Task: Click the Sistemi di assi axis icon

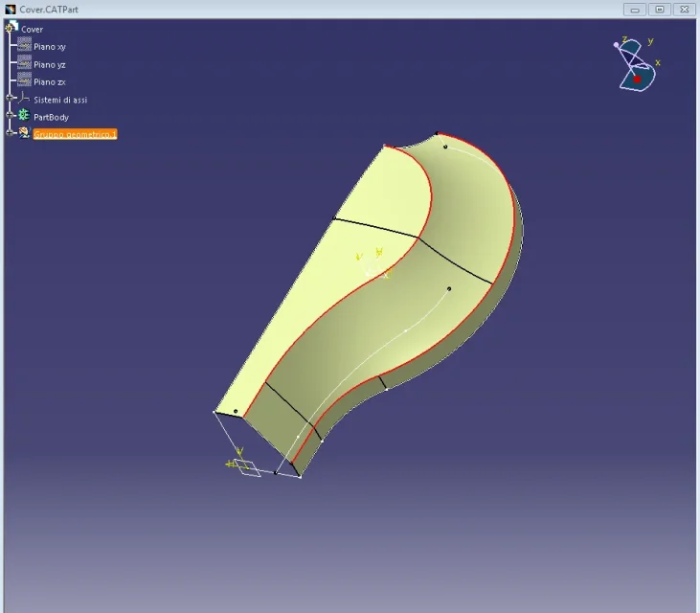Action: pos(24,98)
